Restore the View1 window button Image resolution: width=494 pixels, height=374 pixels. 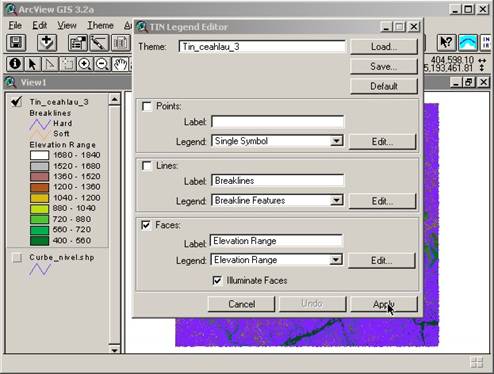(469, 82)
